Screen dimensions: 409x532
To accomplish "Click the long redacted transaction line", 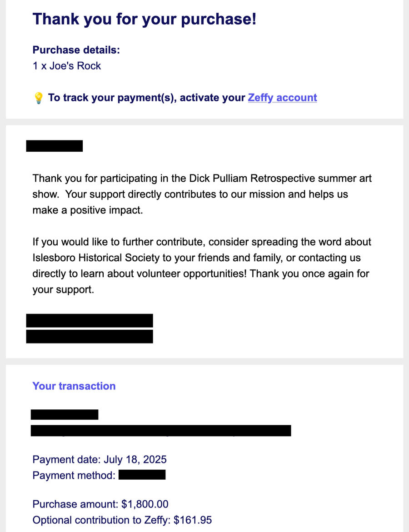I will click(x=161, y=431).
